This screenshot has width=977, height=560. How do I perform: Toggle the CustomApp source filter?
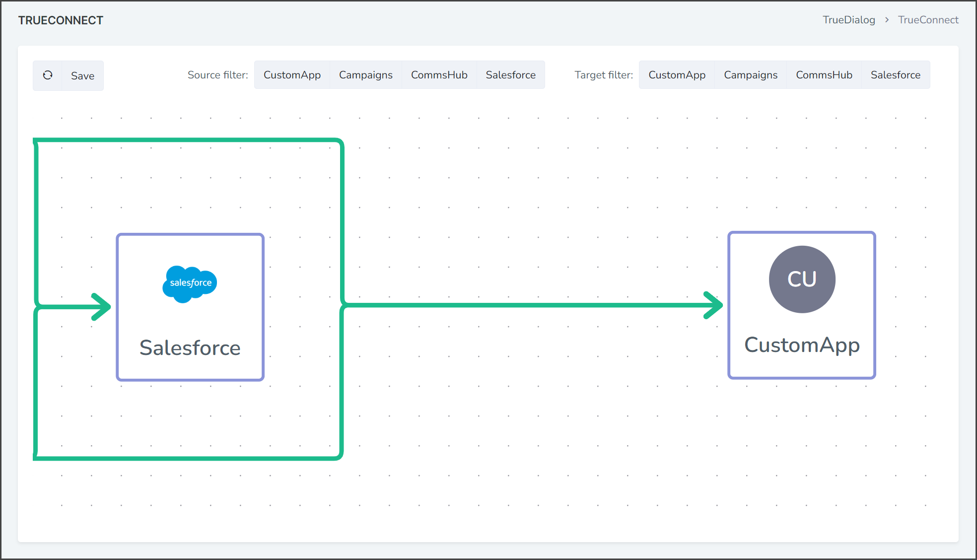pos(292,75)
